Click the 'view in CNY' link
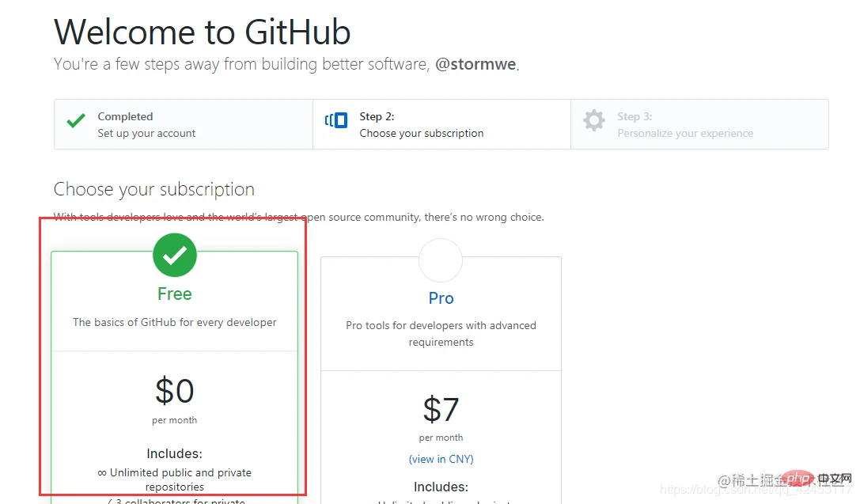The width and height of the screenshot is (860, 504). click(x=441, y=459)
